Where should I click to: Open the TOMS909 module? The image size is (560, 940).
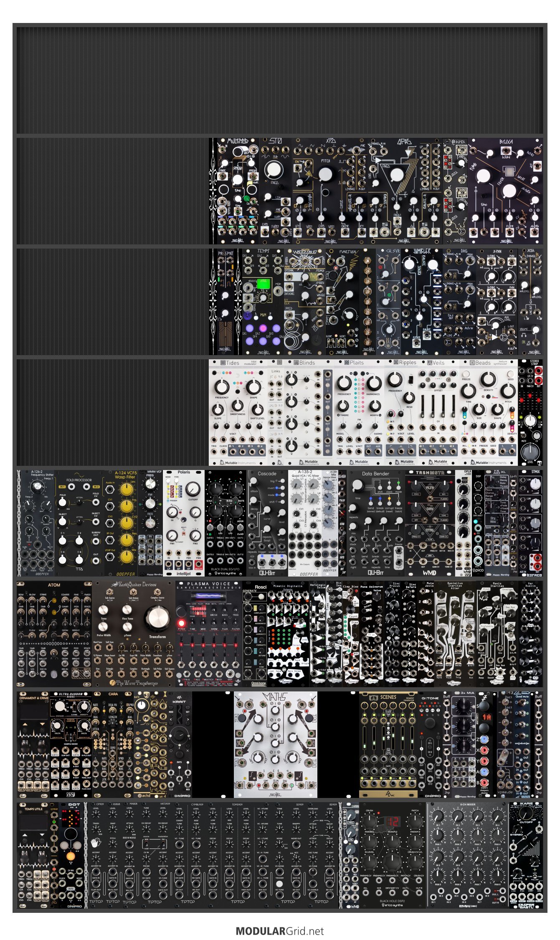coord(238,855)
